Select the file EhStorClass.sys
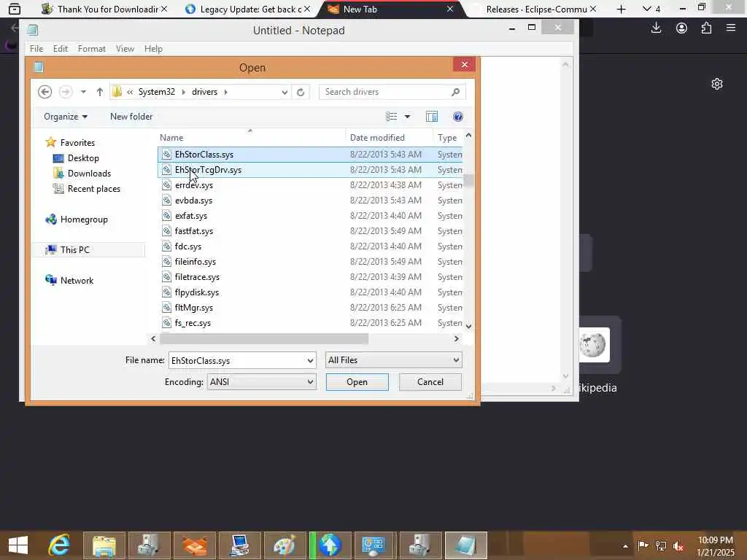This screenshot has width=747, height=560. [309, 155]
